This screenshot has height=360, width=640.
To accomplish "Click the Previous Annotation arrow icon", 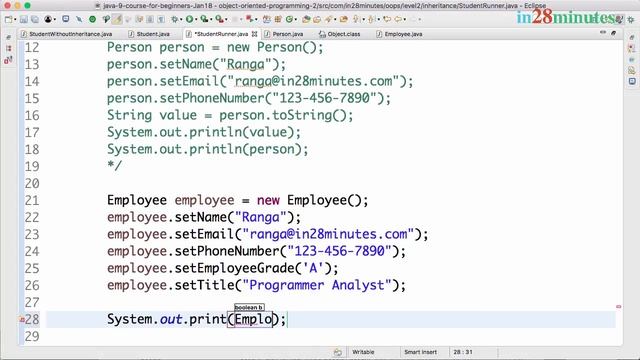I will [371, 19].
